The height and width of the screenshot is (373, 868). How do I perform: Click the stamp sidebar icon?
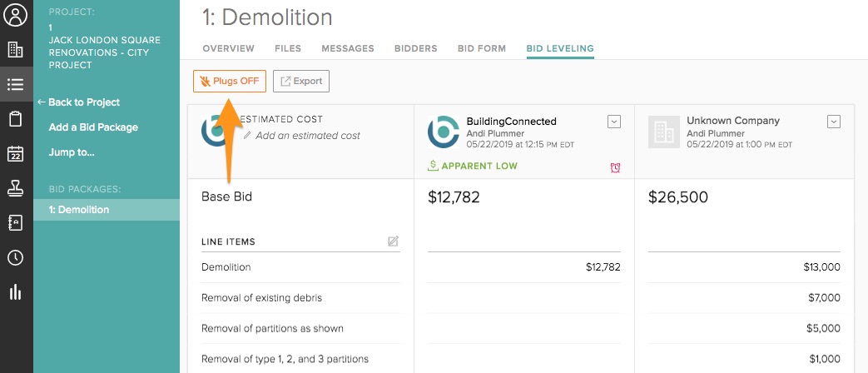click(16, 189)
